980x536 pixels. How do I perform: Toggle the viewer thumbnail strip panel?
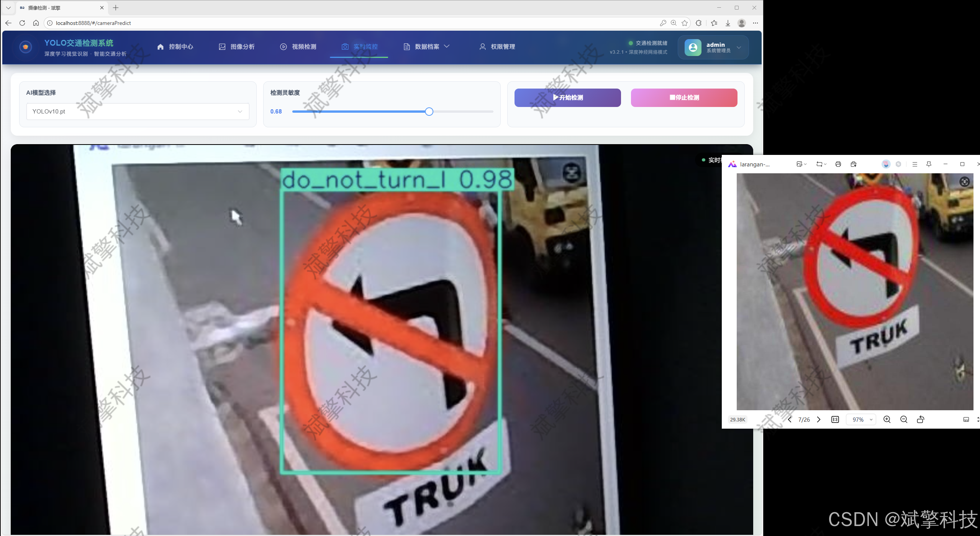(966, 419)
